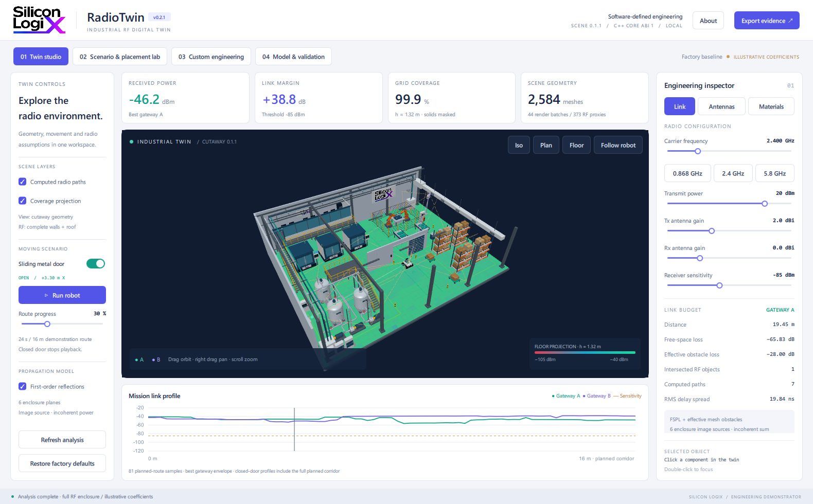Select the Link inspector tab
The image size is (813, 504).
click(x=680, y=106)
